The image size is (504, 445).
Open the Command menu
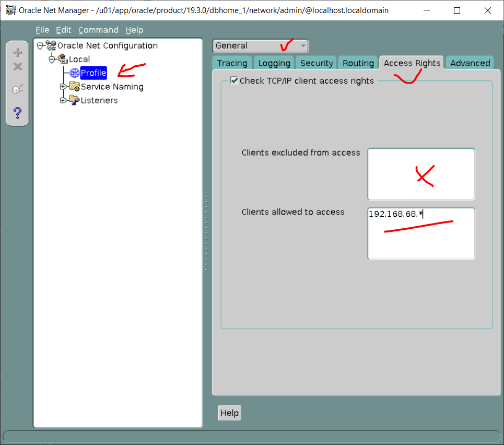pyautogui.click(x=98, y=30)
